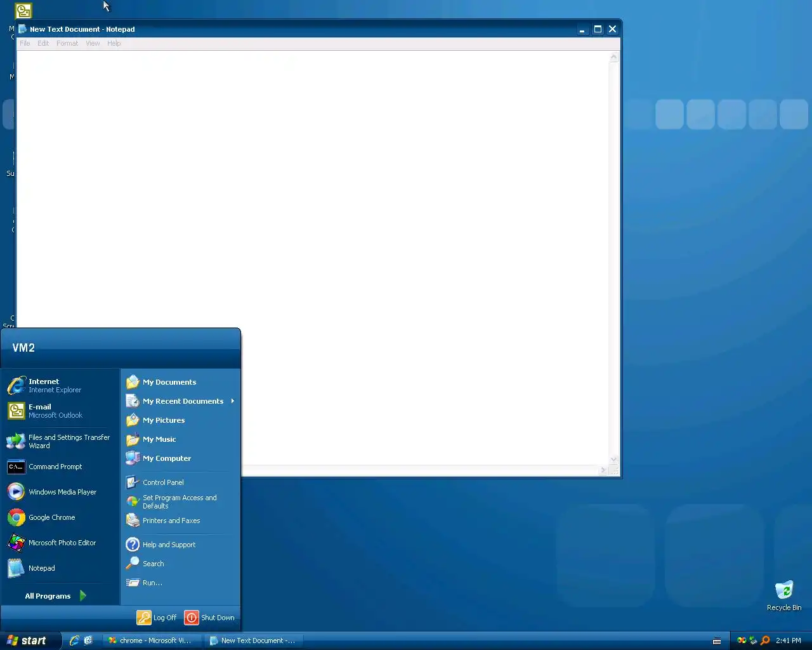
Task: Open My Music folder
Action: (181, 439)
